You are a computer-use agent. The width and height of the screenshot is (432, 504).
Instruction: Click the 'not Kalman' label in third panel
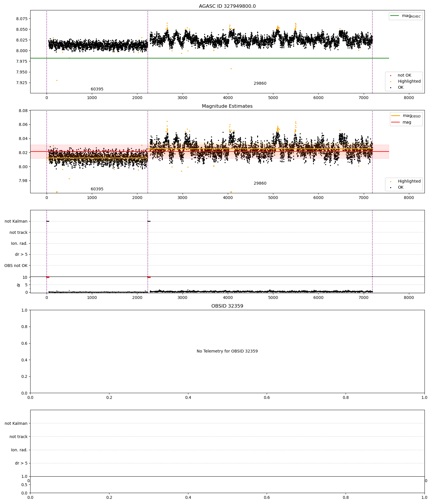point(16,221)
